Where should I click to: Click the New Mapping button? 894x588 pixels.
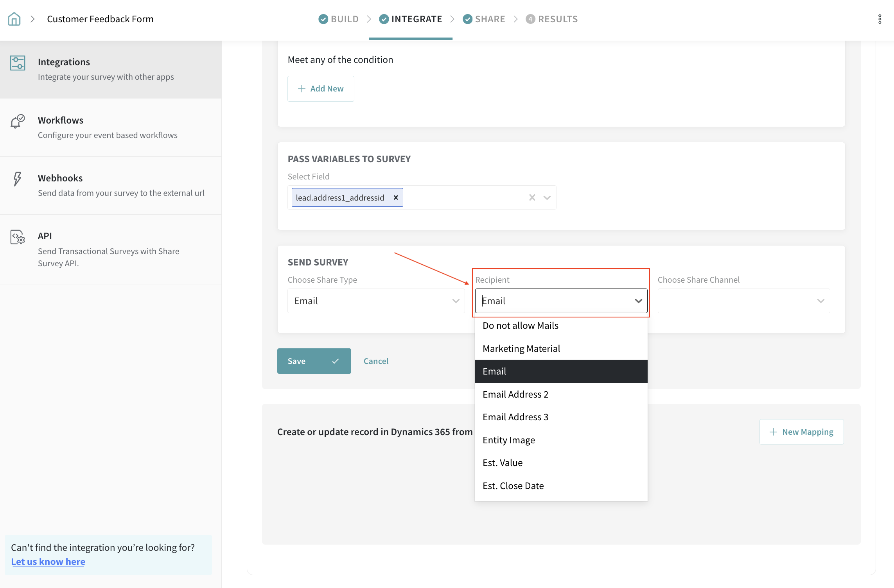tap(801, 432)
